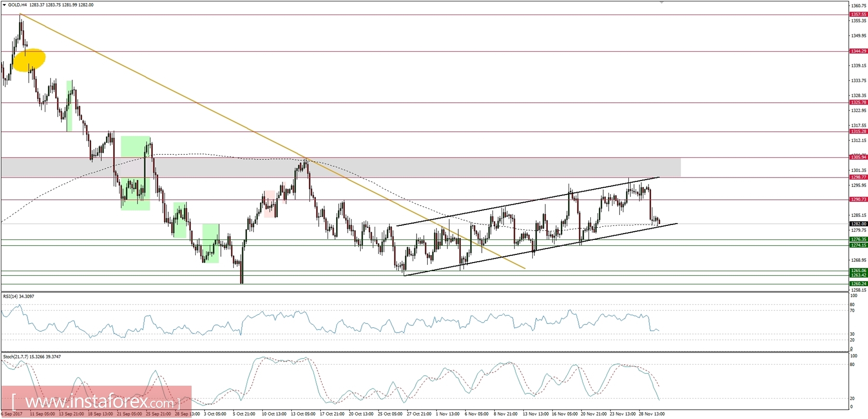Click the 1263.42 green support label
868x419 pixels.
(858, 275)
